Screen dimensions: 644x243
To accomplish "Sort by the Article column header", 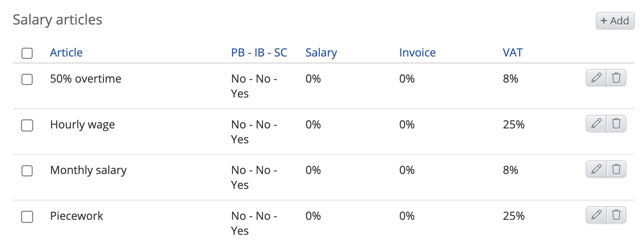I will [x=66, y=52].
